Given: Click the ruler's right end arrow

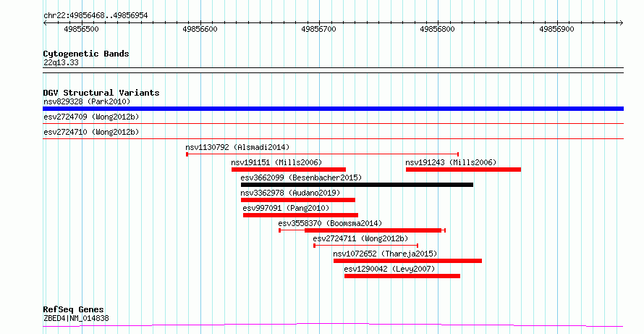Looking at the screenshot, I should (621, 22).
